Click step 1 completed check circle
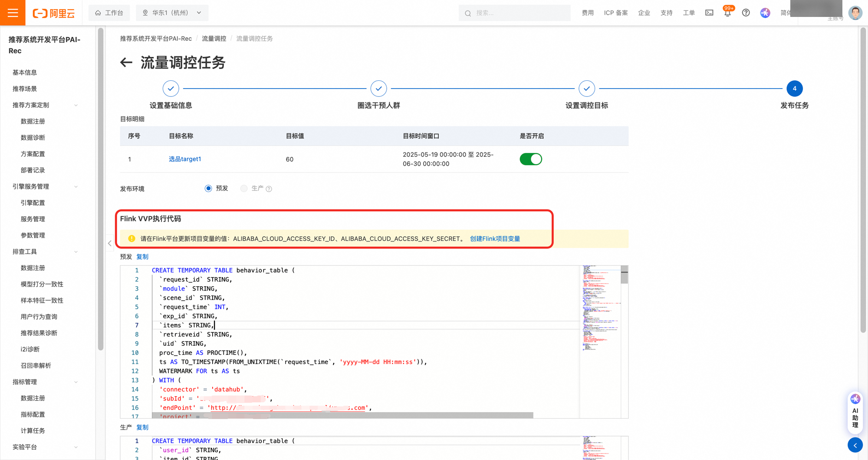Viewport: 868px width, 460px height. pos(171,89)
